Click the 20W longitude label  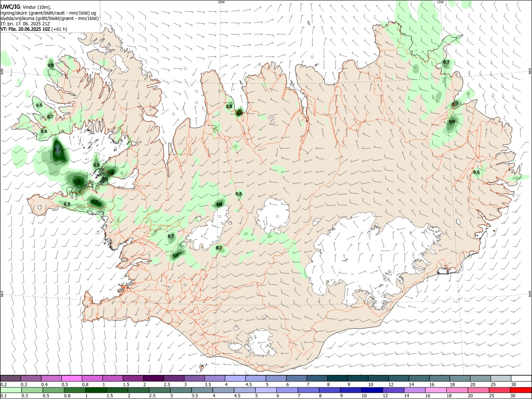(221, 2)
